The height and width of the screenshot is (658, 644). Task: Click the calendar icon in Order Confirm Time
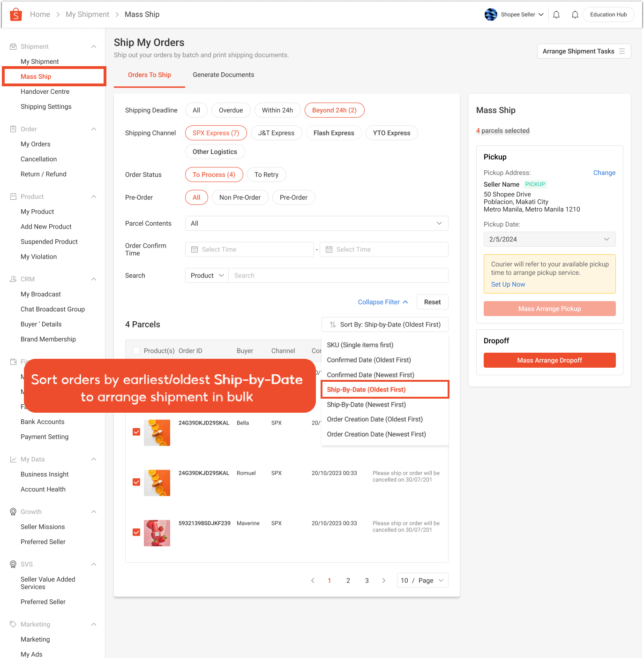(194, 249)
